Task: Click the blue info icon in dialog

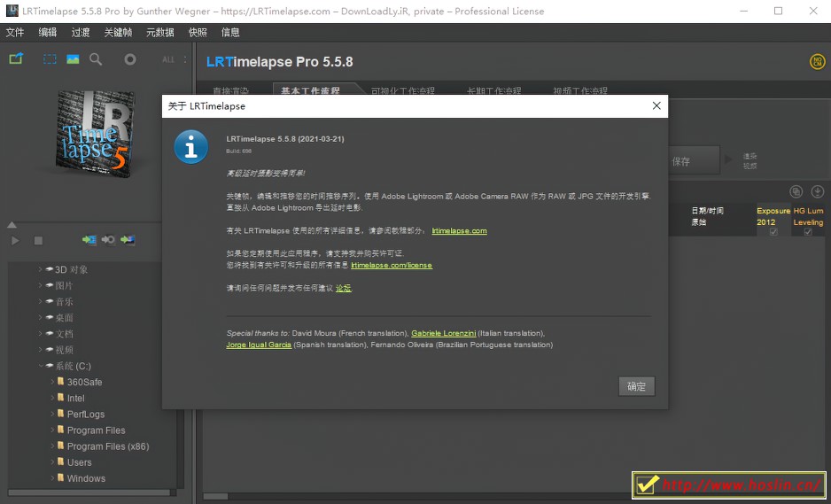Action: tap(190, 147)
